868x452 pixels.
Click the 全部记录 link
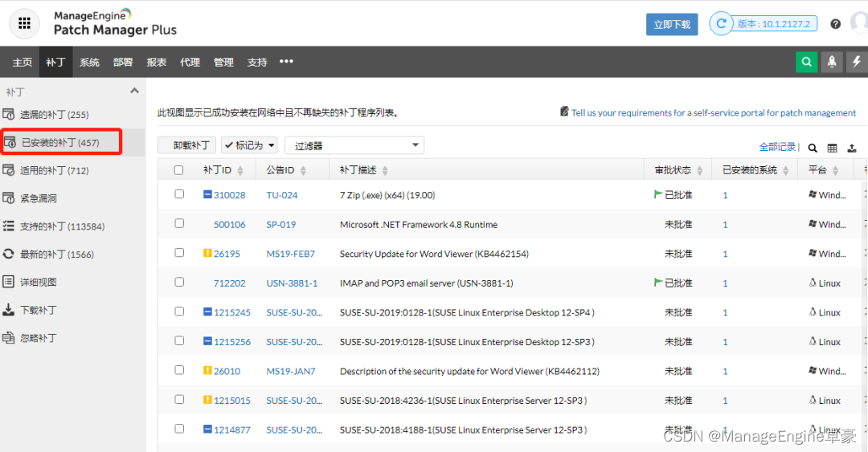(x=777, y=147)
